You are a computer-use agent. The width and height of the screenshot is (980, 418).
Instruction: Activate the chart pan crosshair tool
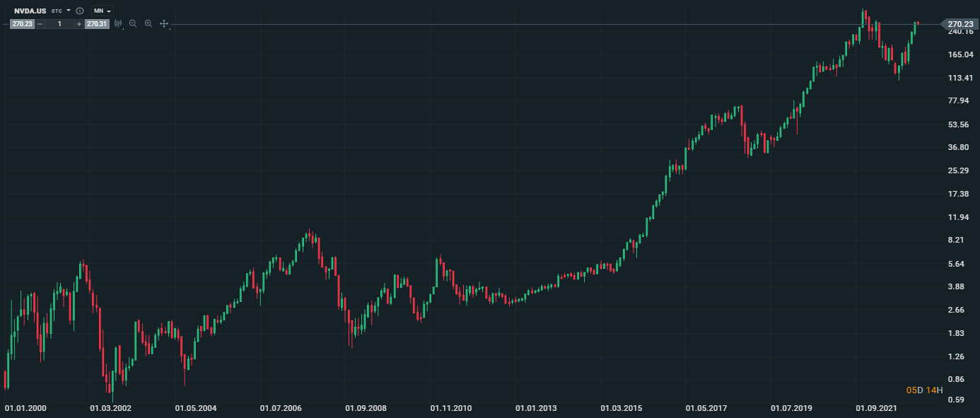[163, 23]
